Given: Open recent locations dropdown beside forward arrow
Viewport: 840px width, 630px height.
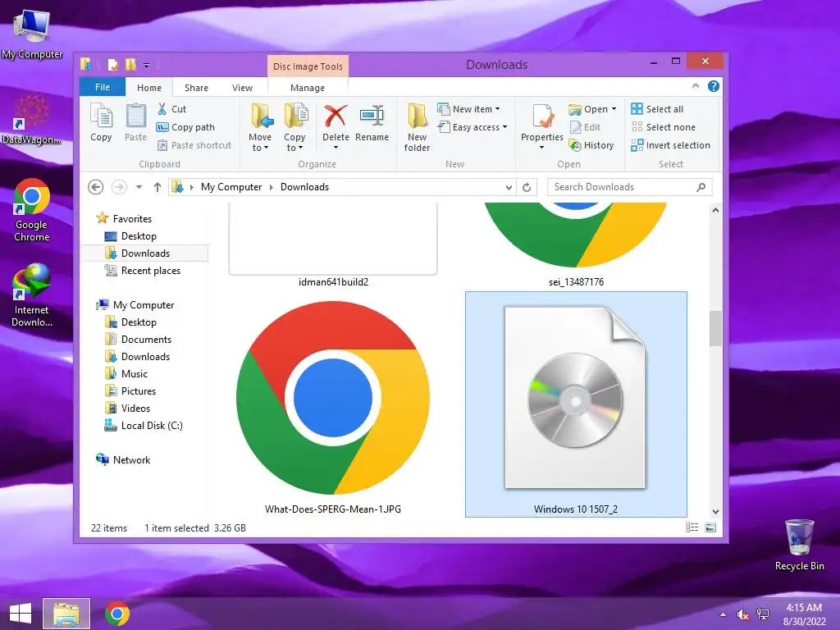Looking at the screenshot, I should 139,187.
